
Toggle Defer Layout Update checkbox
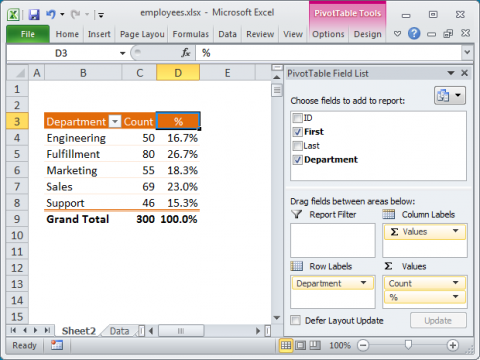pos(295,320)
